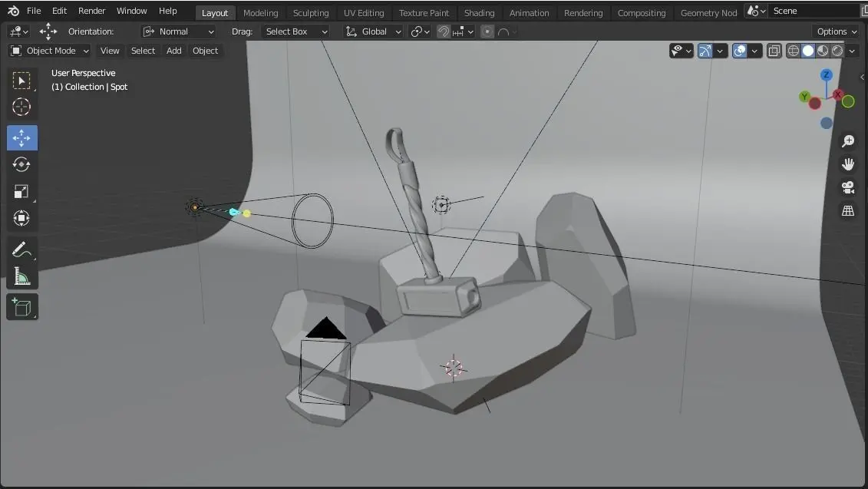Click the move tool settings header icon
Viewport: 868px width, 489px height.
[x=48, y=31]
